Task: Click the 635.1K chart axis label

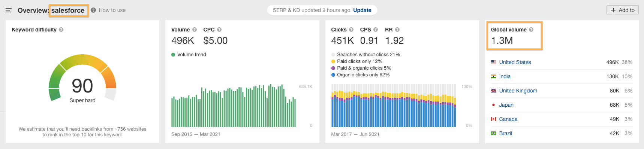Action: 306,86
